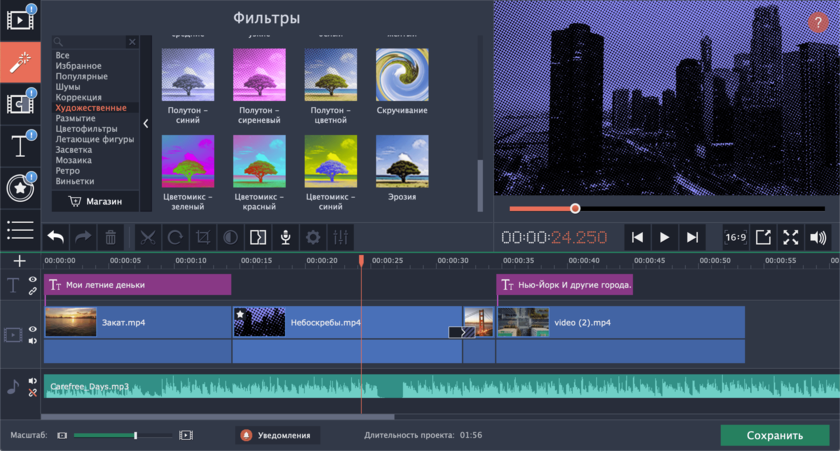Select the Эрозия filter thumbnail
Viewport: 840px width, 451px height.
click(402, 161)
